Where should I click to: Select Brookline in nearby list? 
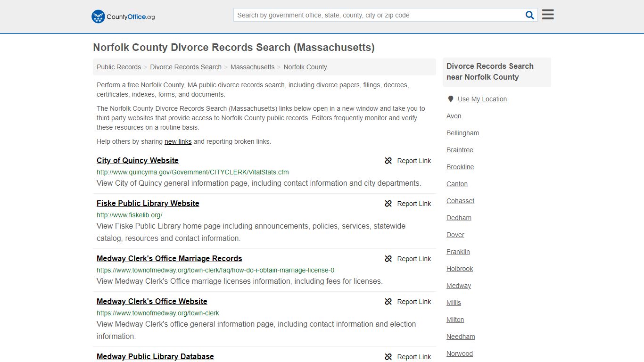pos(460,167)
